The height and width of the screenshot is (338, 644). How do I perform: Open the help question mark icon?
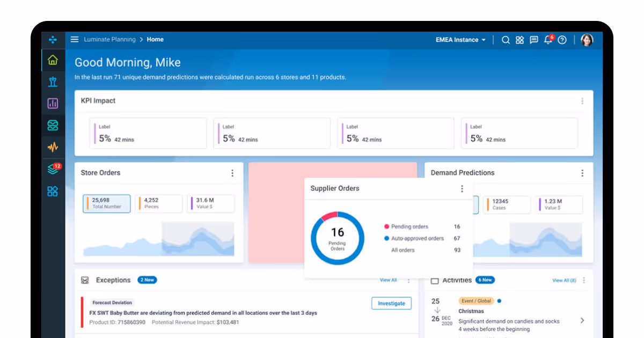point(562,40)
